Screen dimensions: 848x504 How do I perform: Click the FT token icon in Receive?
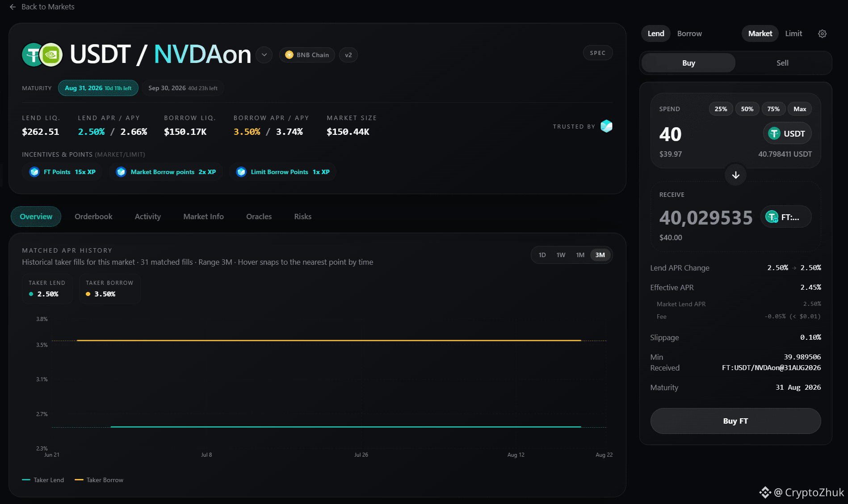click(772, 217)
